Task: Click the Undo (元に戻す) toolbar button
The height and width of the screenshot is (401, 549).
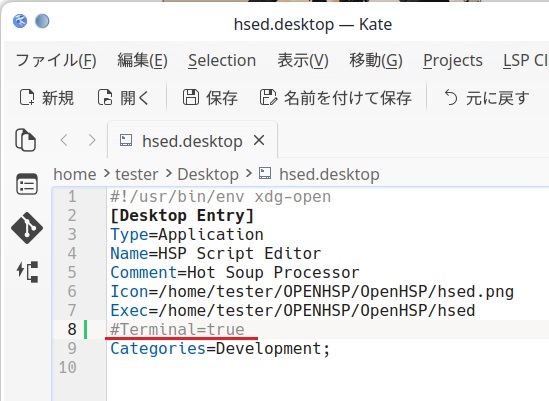Action: click(x=486, y=98)
